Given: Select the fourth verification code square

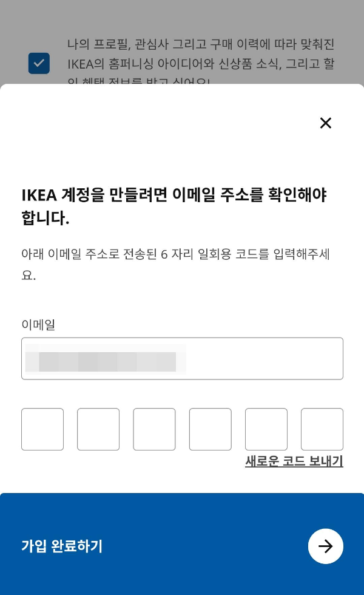Looking at the screenshot, I should click(210, 429).
